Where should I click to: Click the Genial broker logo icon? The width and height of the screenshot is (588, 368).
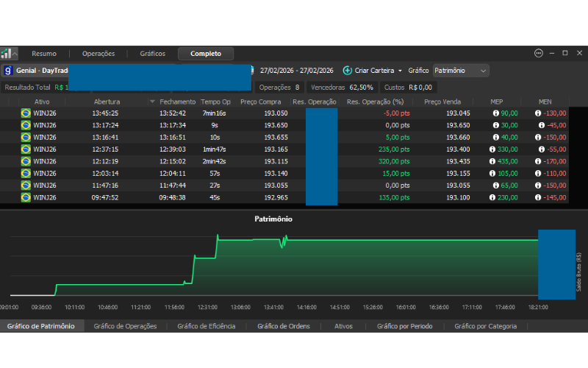[8, 71]
